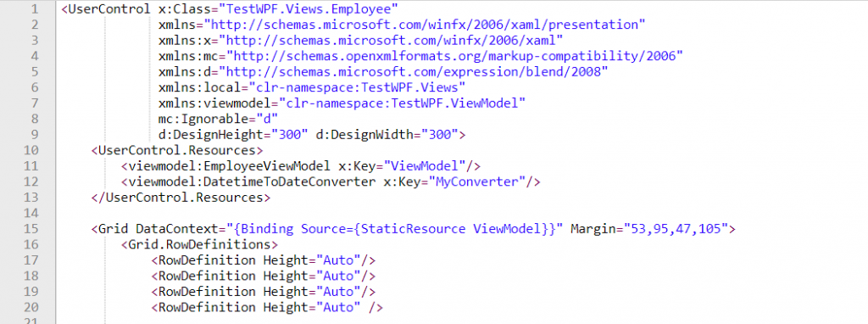This screenshot has width=868, height=324.
Task: Click the "MyConverter" key value
Action: tap(476, 182)
